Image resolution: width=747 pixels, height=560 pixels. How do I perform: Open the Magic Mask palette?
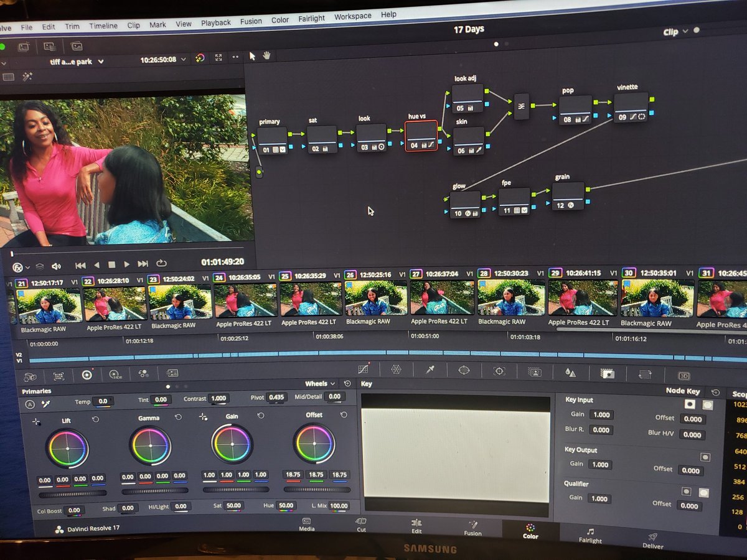pyautogui.click(x=535, y=372)
